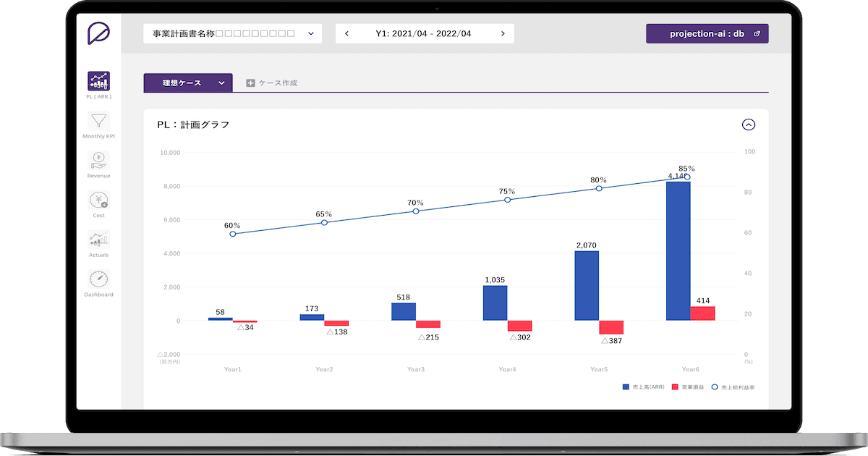Viewport: 868px width, 456px height.
Task: Open the Dashboard gauge icon
Action: pyautogui.click(x=98, y=279)
